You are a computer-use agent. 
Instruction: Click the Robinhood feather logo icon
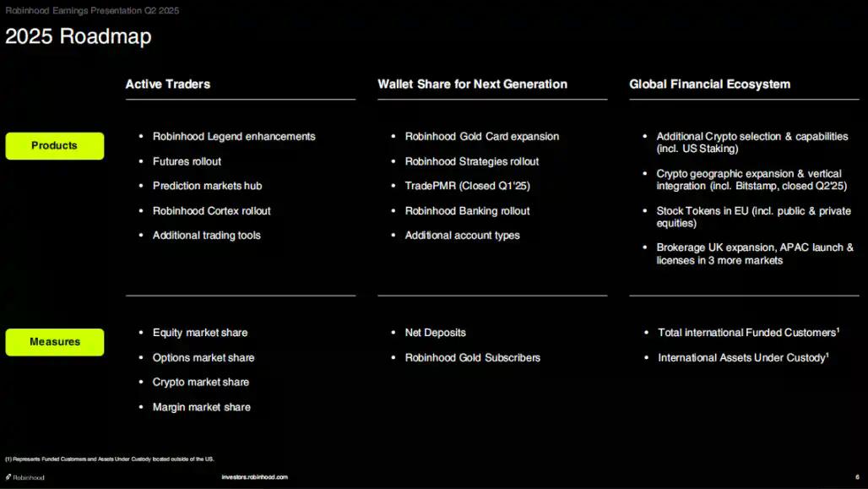click(8, 476)
